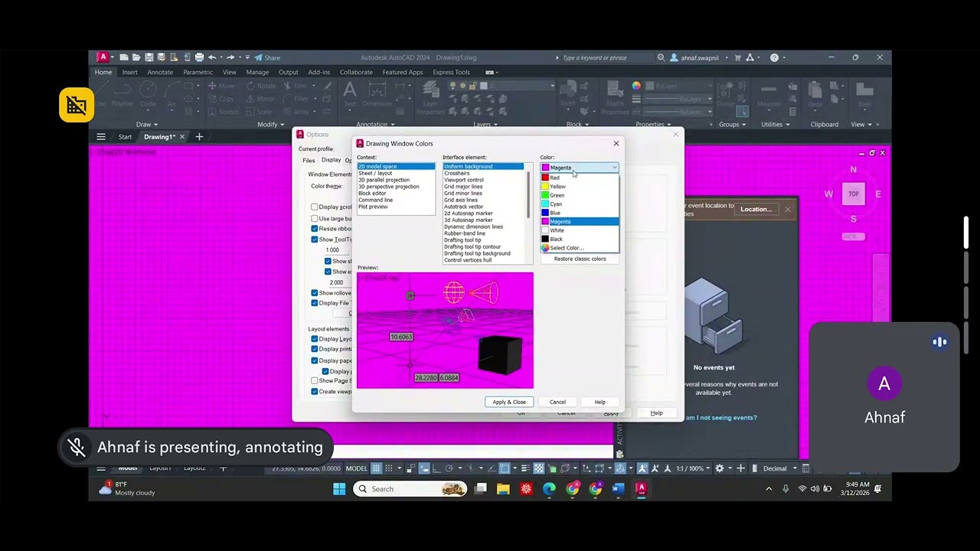Toggle the 'Show rollover' checkbox in Options
The image size is (980, 551).
coord(315,293)
